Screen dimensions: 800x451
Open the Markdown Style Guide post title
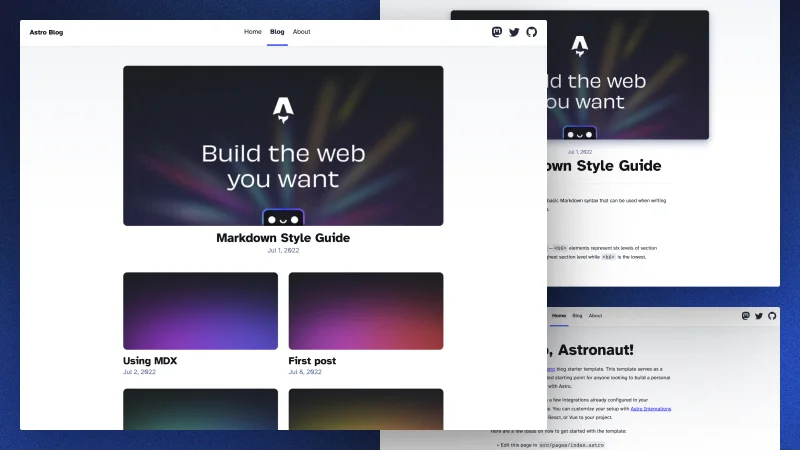point(283,238)
